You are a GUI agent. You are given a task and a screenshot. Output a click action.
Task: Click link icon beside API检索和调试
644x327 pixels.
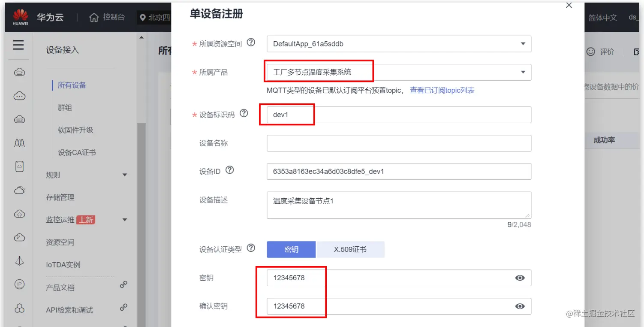pos(123,307)
